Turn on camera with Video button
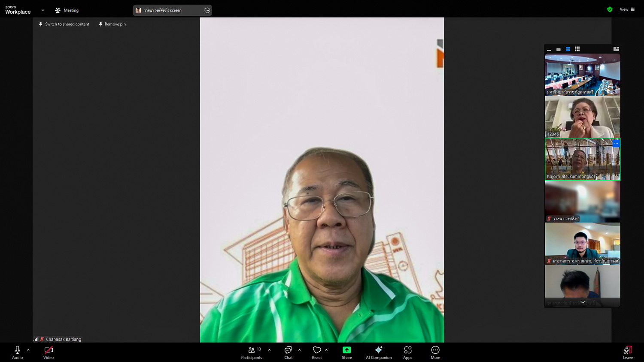 click(49, 353)
